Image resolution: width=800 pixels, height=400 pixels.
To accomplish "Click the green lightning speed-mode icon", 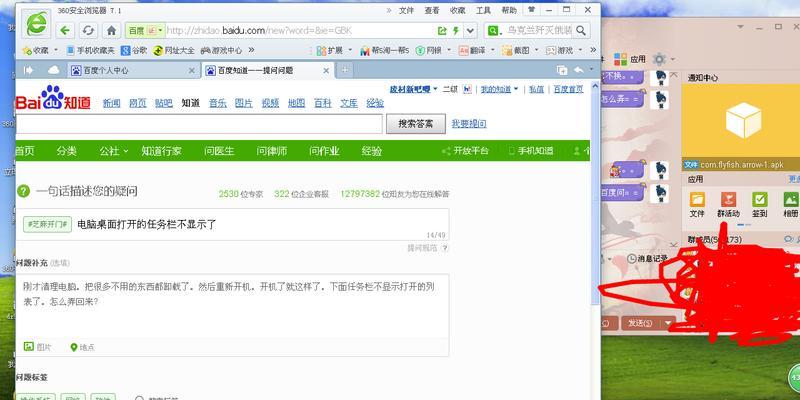I will (x=456, y=31).
